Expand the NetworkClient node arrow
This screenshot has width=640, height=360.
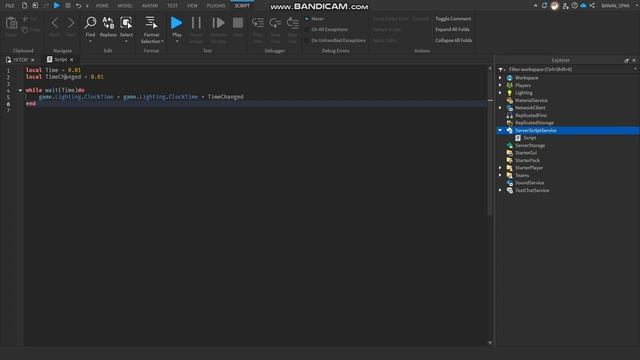click(x=500, y=108)
